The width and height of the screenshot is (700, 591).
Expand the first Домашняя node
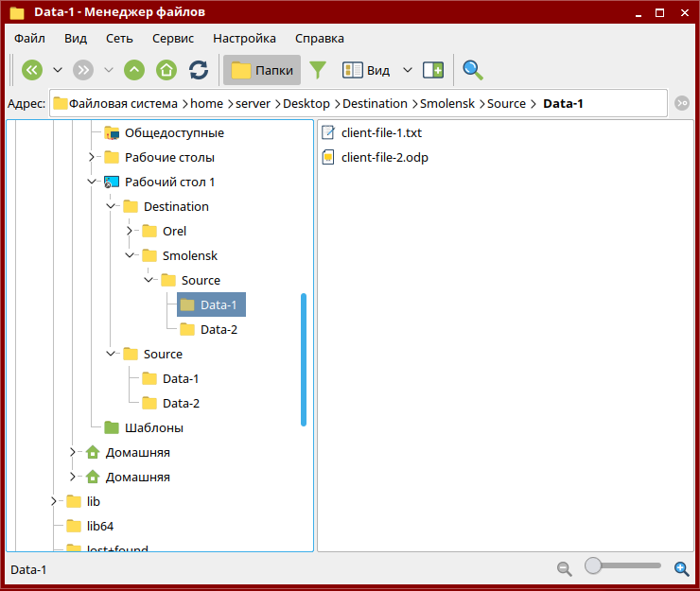point(73,452)
